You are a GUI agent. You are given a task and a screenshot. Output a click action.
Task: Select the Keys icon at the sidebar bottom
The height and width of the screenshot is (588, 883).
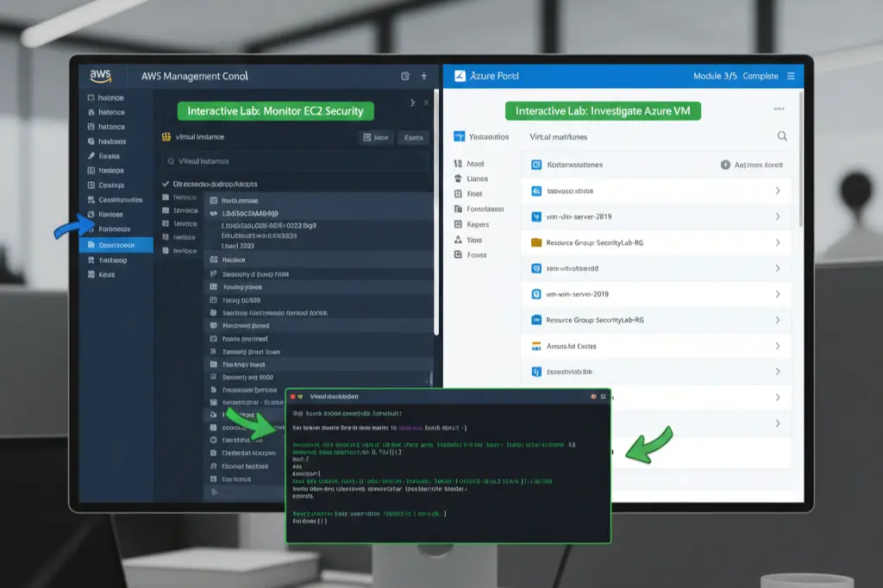pyautogui.click(x=91, y=274)
